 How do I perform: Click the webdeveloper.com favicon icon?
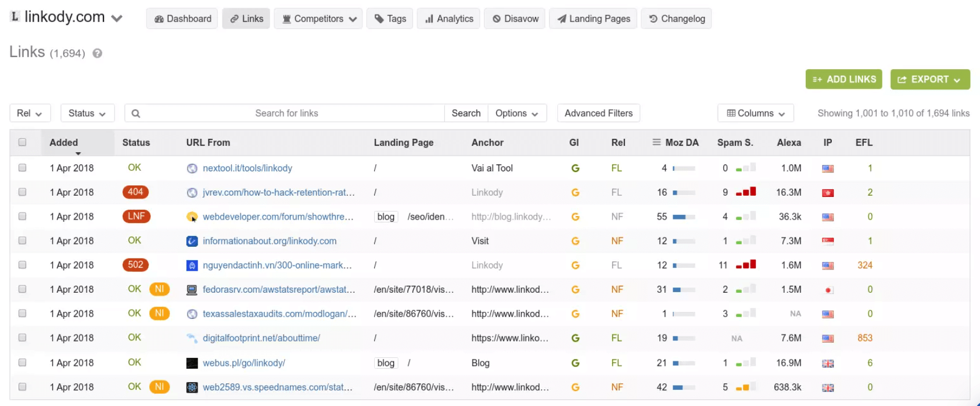[x=192, y=217]
